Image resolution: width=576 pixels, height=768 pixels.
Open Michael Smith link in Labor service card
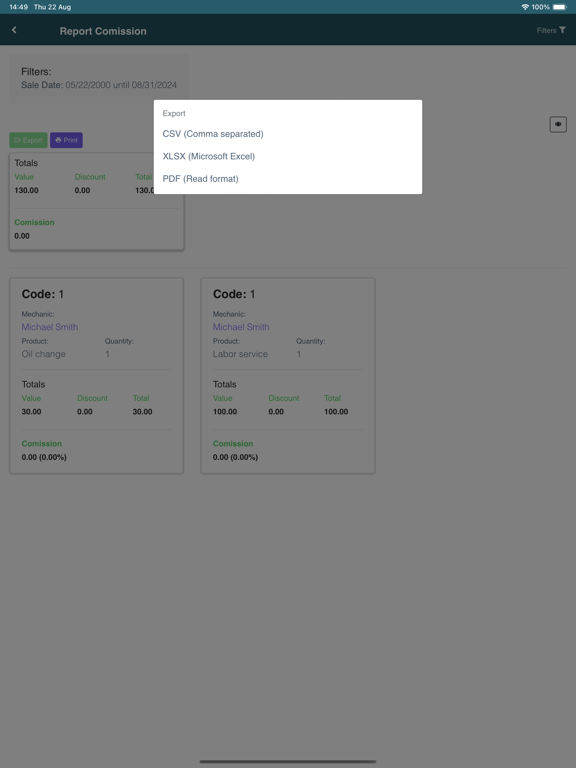pyautogui.click(x=241, y=327)
